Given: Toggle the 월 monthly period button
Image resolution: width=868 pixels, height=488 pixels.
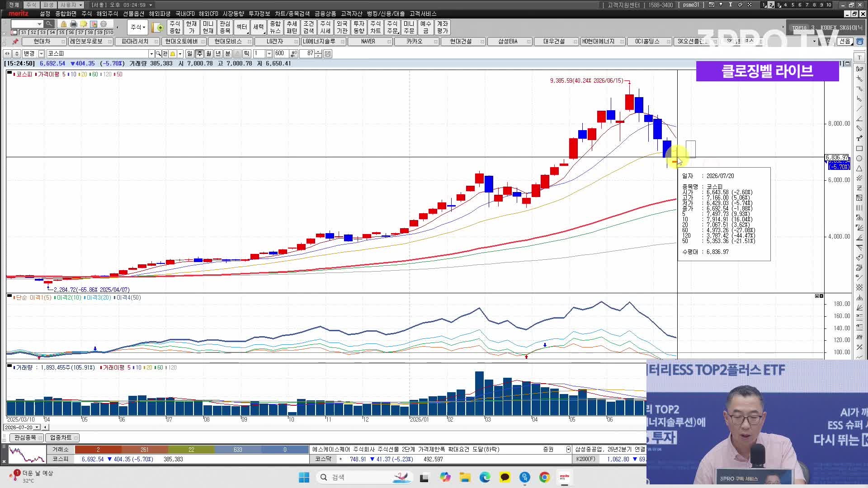Looking at the screenshot, I should [209, 53].
